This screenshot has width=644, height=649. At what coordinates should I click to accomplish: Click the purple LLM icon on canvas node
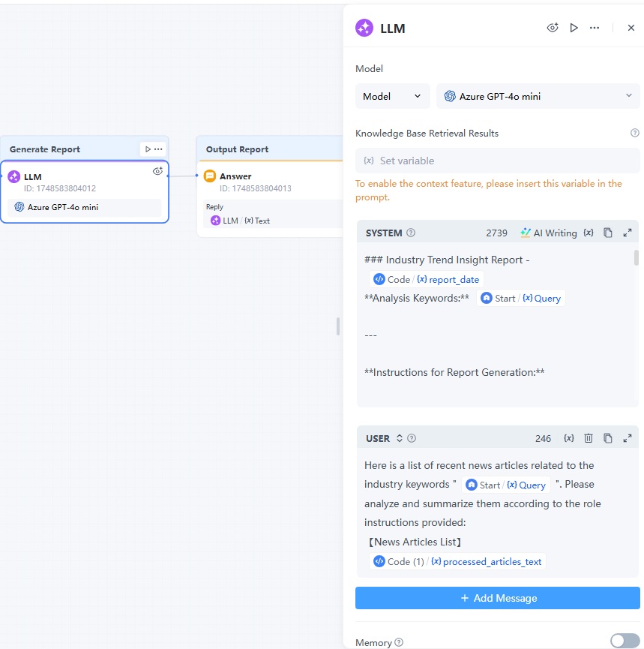tap(14, 177)
